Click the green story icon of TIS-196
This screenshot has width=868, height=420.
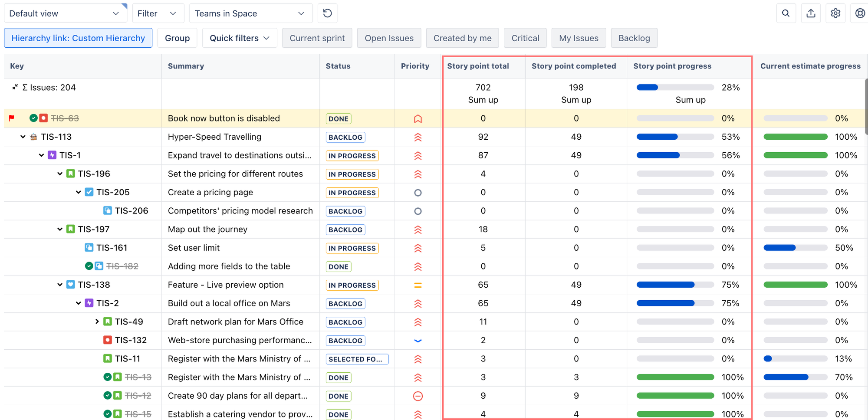tap(71, 174)
